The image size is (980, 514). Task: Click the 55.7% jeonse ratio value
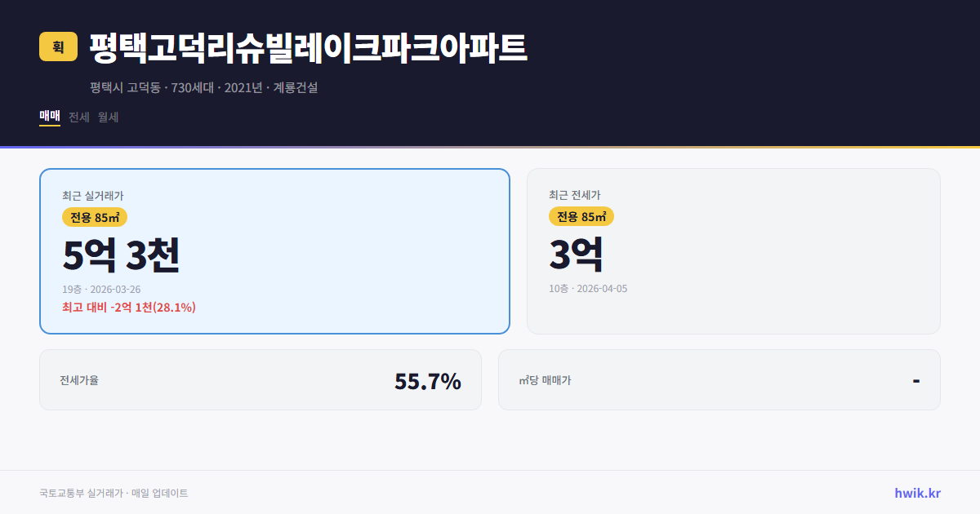[x=428, y=379]
